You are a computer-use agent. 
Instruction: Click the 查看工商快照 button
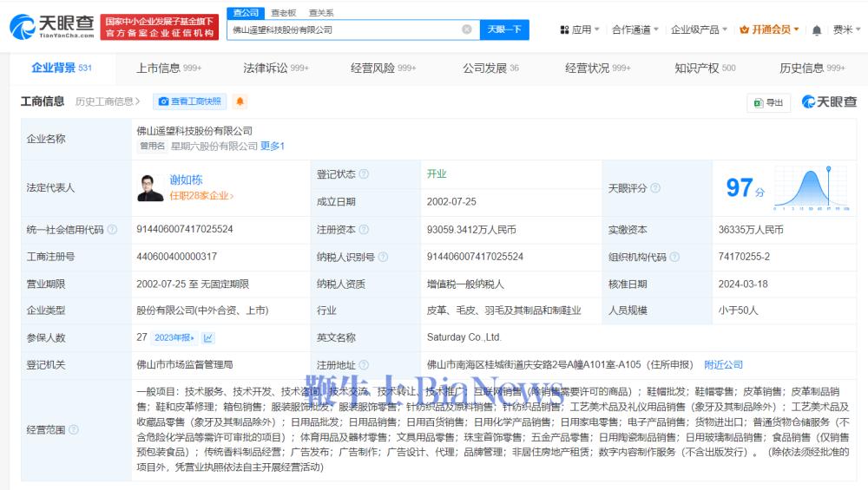pos(189,101)
